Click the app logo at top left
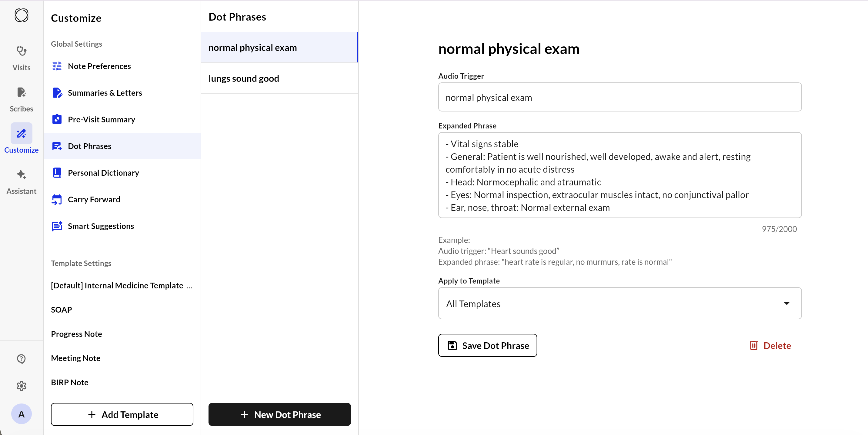Screen dimensions: 868x435 (x=21, y=15)
